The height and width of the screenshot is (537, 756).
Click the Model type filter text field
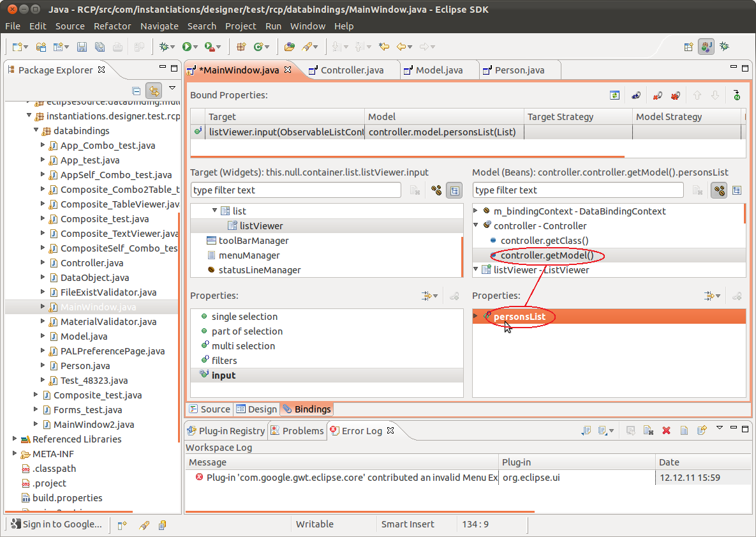[x=577, y=190]
